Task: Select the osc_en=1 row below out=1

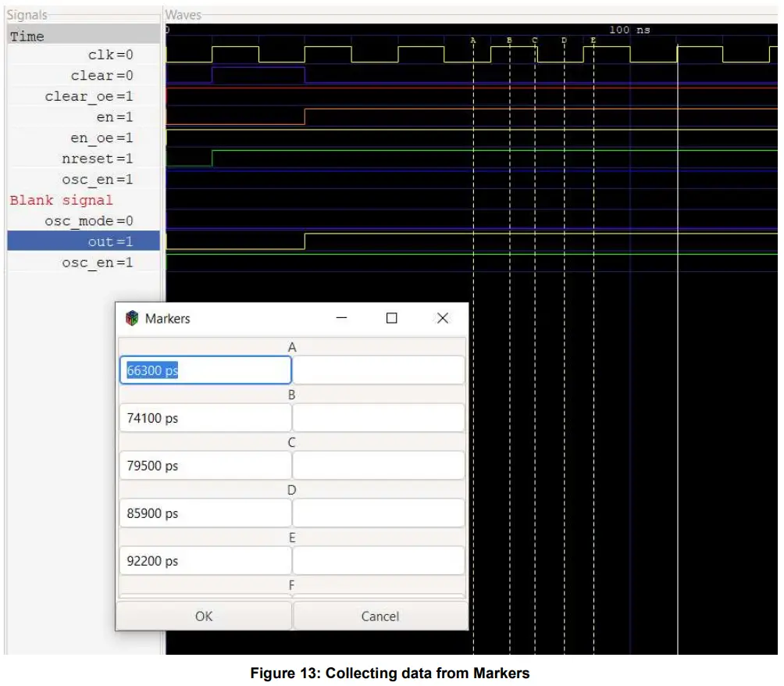Action: coord(84,263)
